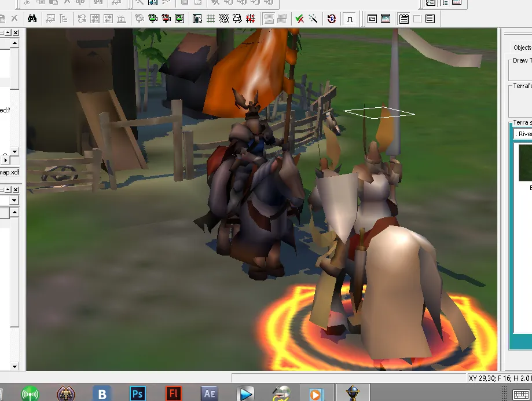This screenshot has width=532, height=401.
Task: Toggle the square-wave pulse button
Action: pyautogui.click(x=350, y=19)
